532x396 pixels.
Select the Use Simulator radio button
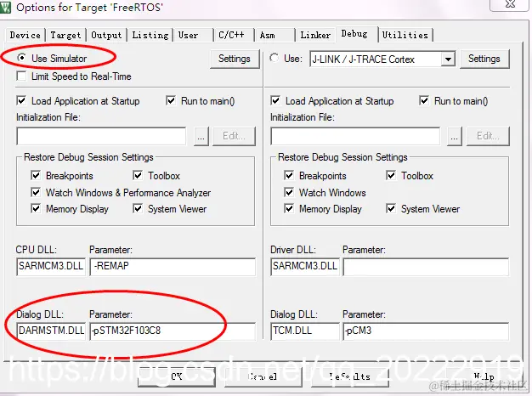coord(22,58)
